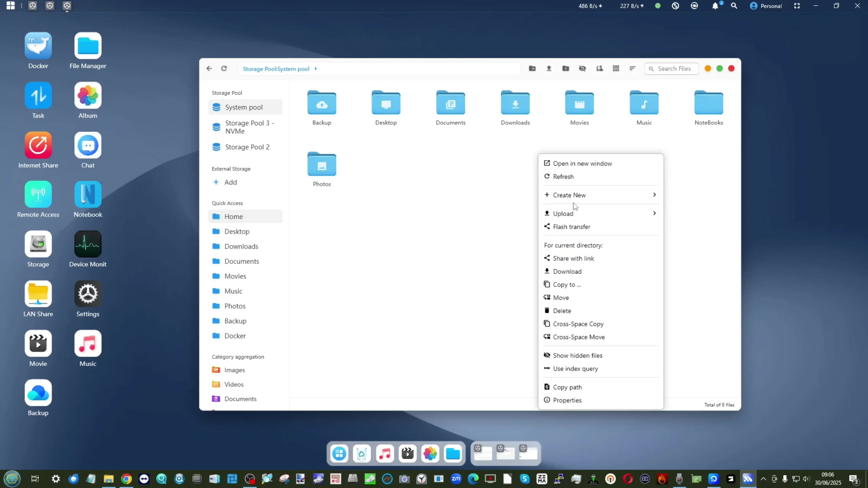Image resolution: width=868 pixels, height=488 pixels.
Task: Choose Copy to ... option
Action: [x=601, y=285]
